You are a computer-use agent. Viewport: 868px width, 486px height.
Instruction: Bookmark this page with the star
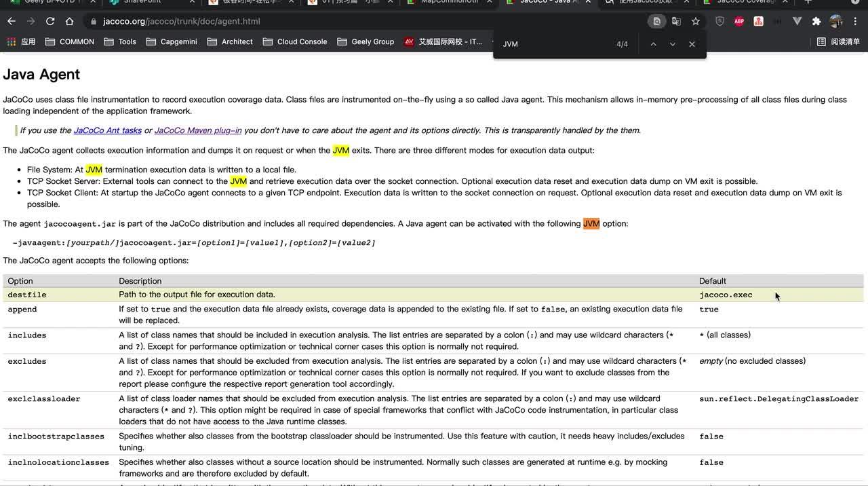696,21
